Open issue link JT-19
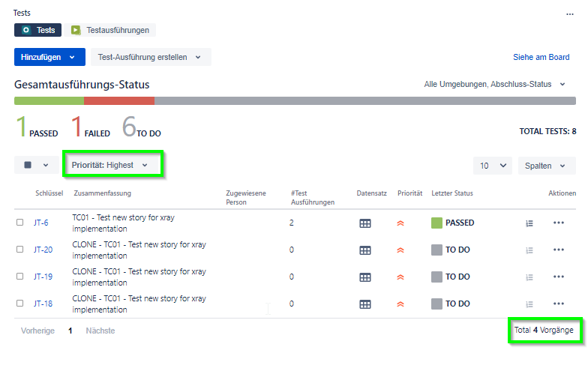Viewport: 588px width, 374px height. point(43,277)
